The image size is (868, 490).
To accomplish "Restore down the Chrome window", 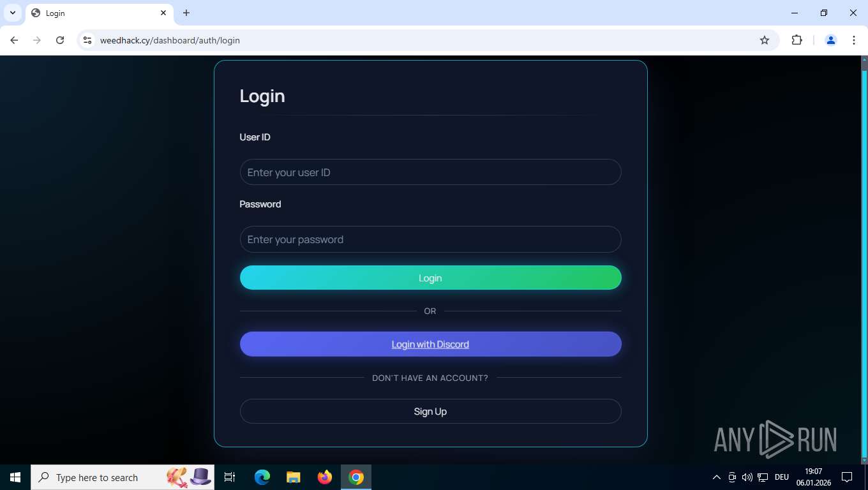I will click(824, 13).
